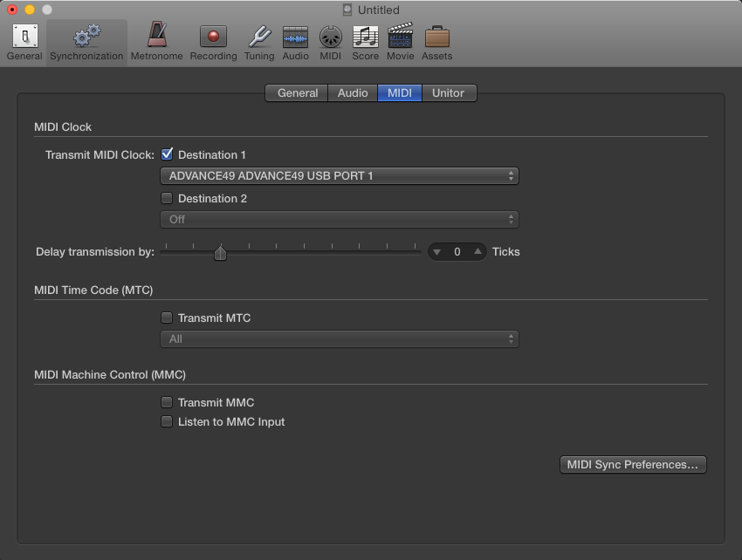Uncheck the Destination 1 checkbox
The width and height of the screenshot is (742, 560).
[168, 154]
